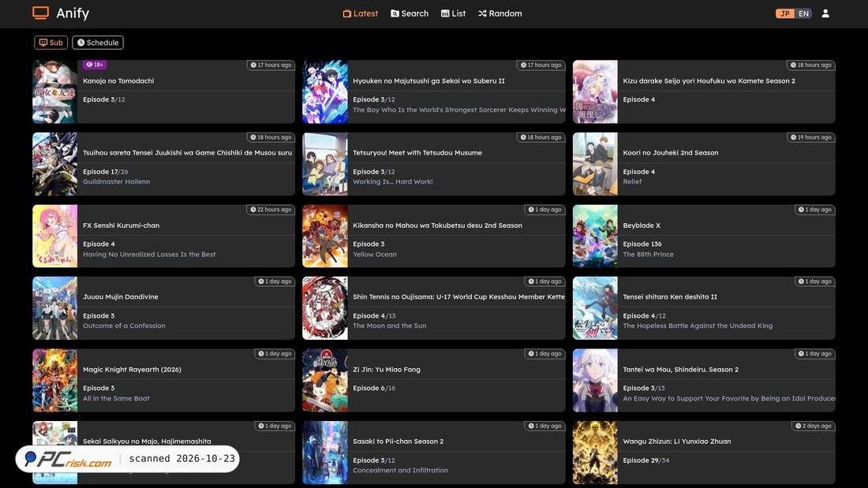Click "Episode 29/34" under Wangu Zhizun

(646, 460)
